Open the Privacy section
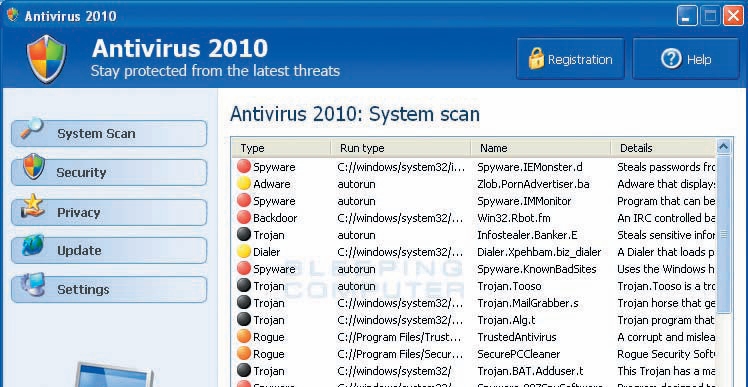 109,212
